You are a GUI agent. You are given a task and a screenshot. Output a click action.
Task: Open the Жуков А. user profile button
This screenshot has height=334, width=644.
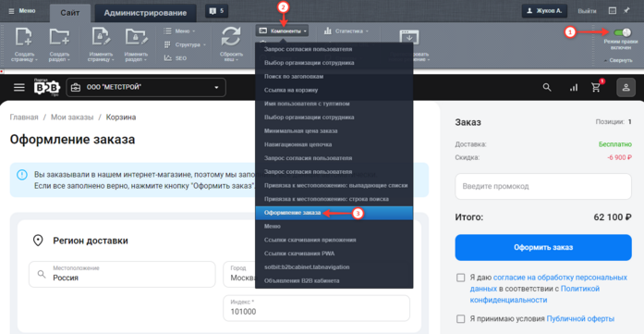544,11
